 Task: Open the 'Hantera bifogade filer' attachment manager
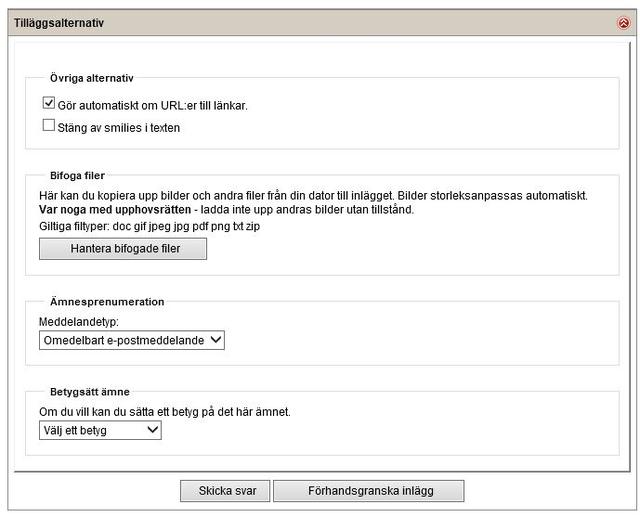pos(123,248)
